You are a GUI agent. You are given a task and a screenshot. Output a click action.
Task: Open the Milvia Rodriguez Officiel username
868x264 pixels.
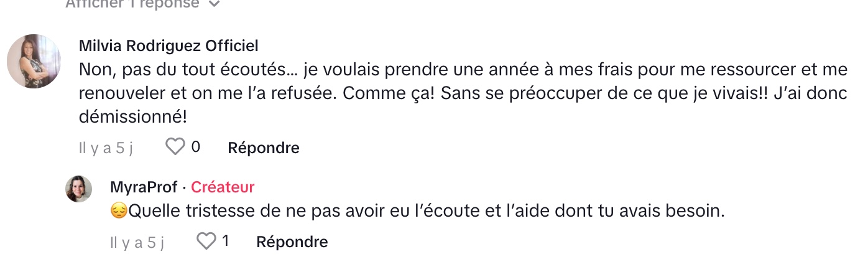click(169, 46)
